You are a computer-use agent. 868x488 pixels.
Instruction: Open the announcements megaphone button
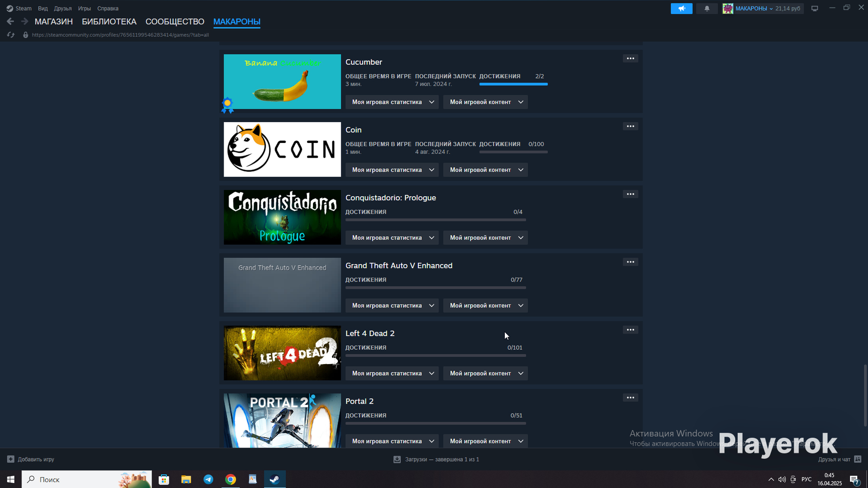coord(682,8)
